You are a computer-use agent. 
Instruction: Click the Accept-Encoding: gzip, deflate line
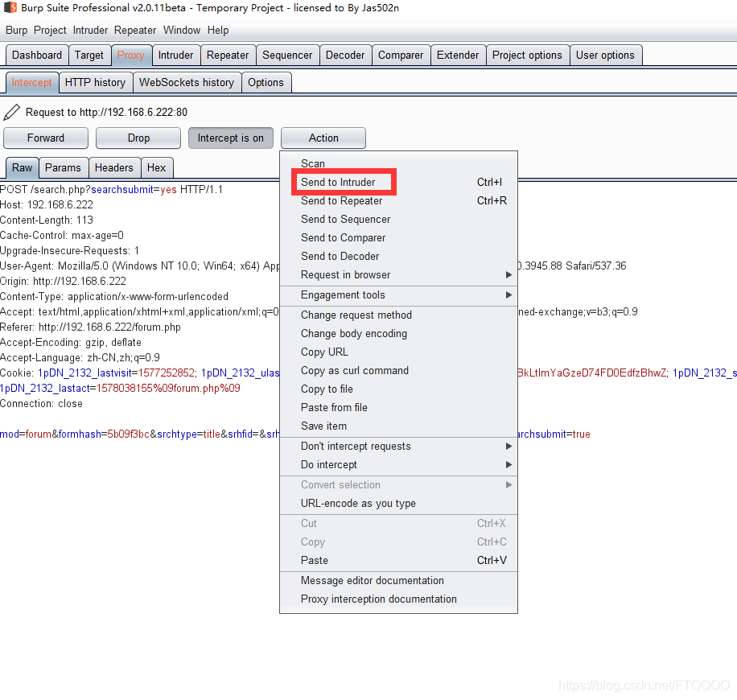[71, 343]
